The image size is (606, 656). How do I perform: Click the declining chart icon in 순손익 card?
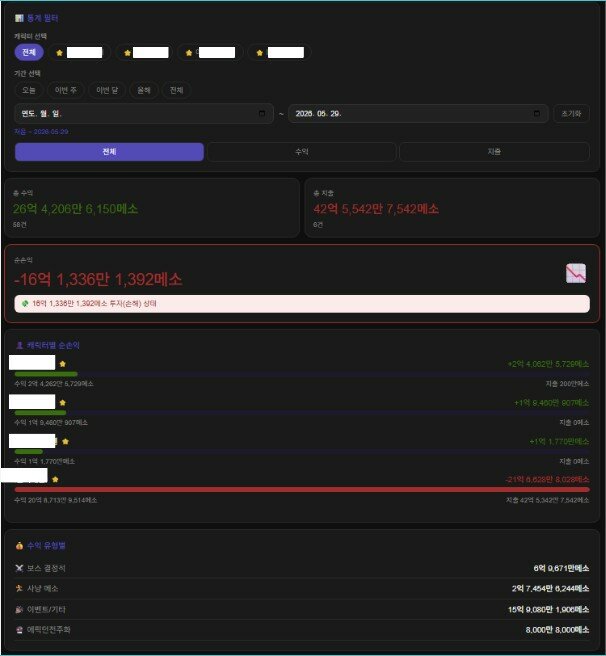tap(576, 274)
